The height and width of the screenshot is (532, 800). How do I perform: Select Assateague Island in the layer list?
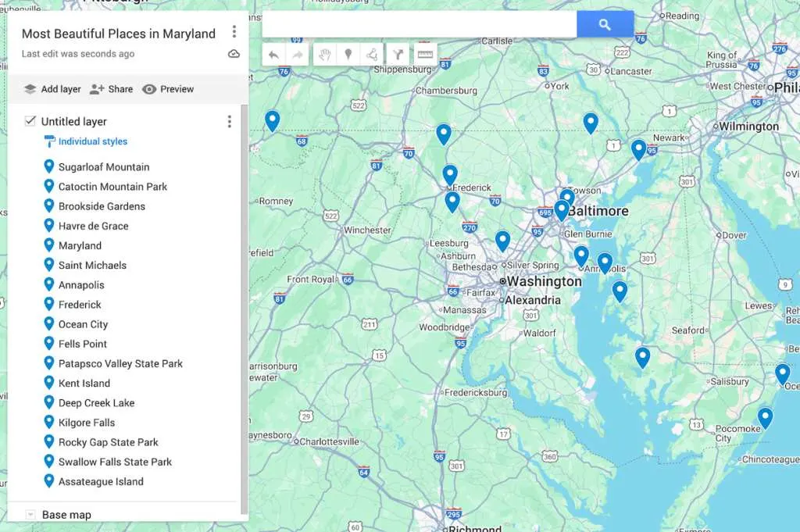coord(101,481)
